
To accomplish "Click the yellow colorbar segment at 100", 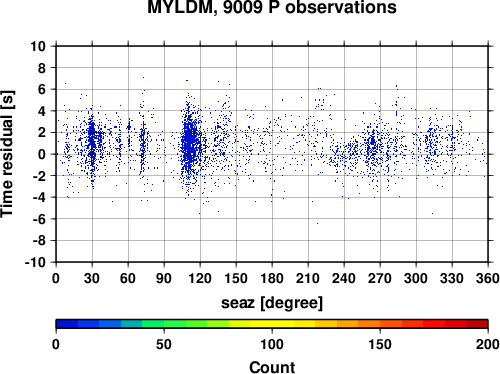I will [x=272, y=324].
